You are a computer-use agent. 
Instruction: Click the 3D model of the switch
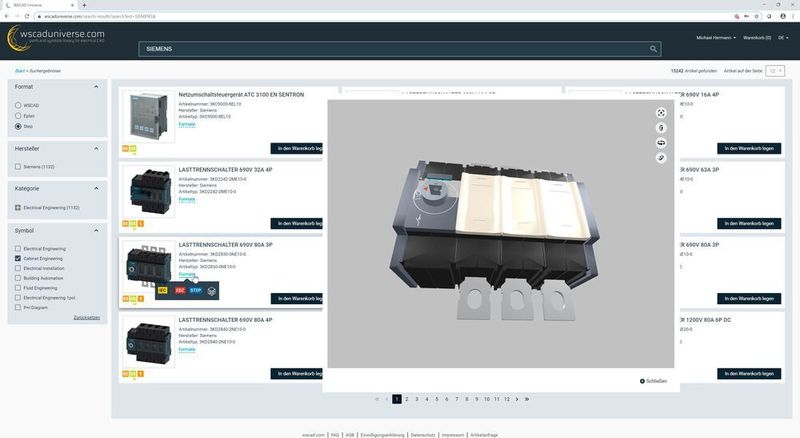click(497, 240)
